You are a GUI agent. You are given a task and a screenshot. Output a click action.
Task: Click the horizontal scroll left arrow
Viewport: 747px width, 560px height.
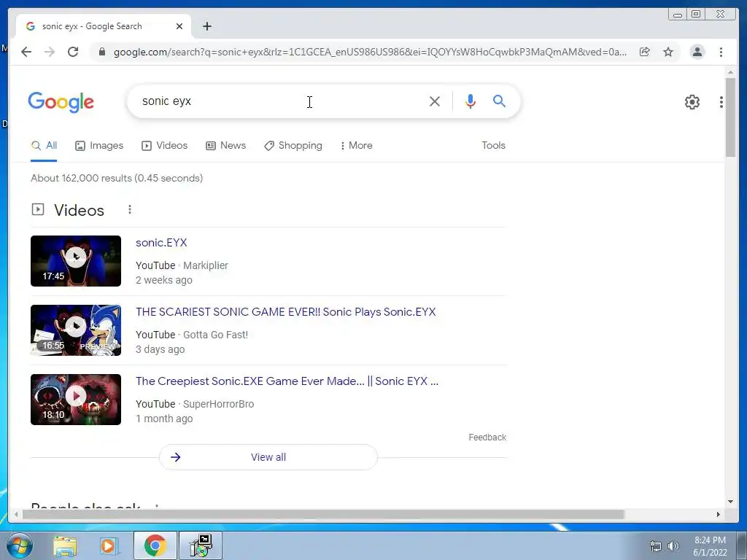coord(16,514)
